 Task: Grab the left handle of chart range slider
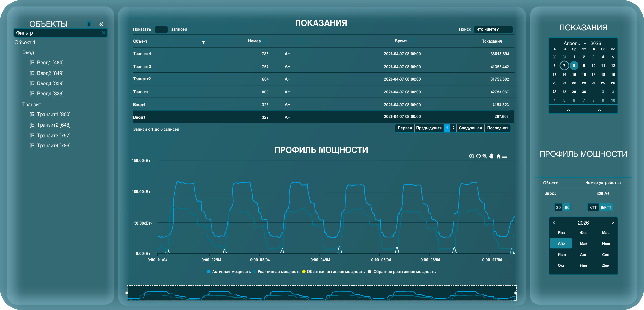point(127,293)
